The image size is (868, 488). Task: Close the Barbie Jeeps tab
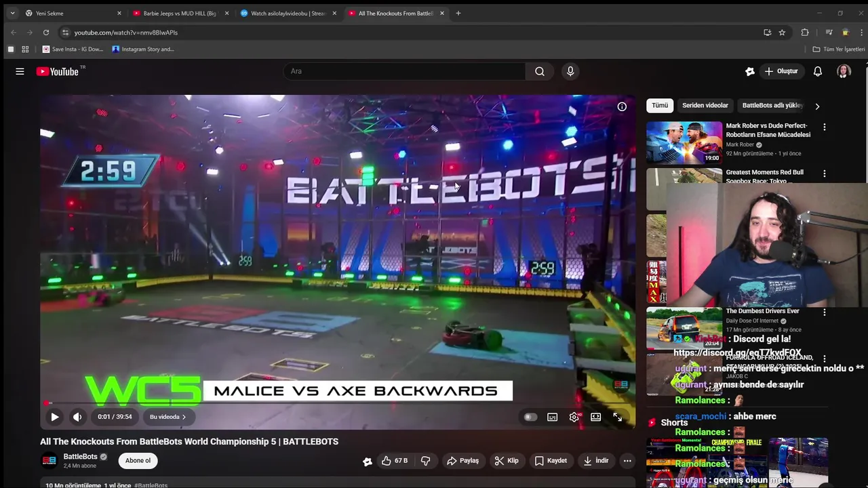[226, 13]
